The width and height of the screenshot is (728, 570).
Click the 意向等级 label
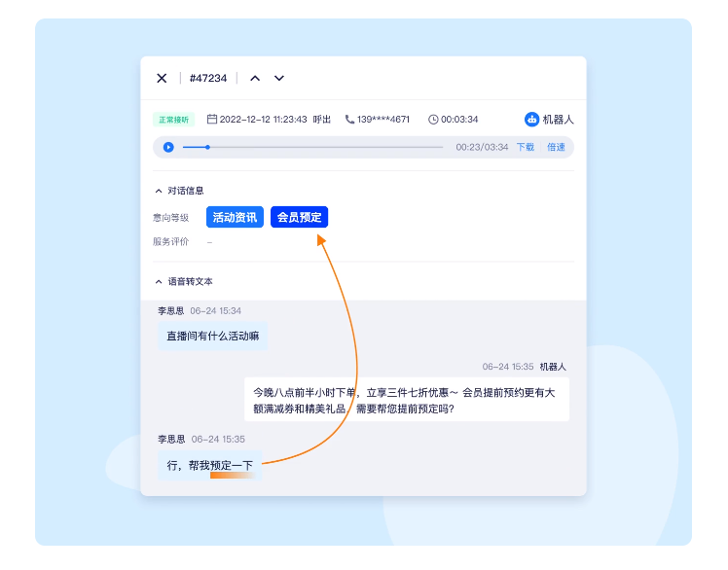point(171,217)
